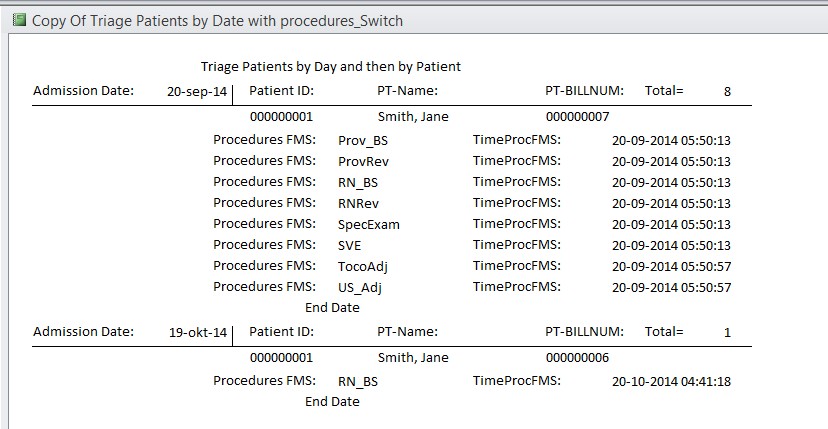Click the SpecExam procedure value
The width and height of the screenshot is (828, 429).
(369, 225)
